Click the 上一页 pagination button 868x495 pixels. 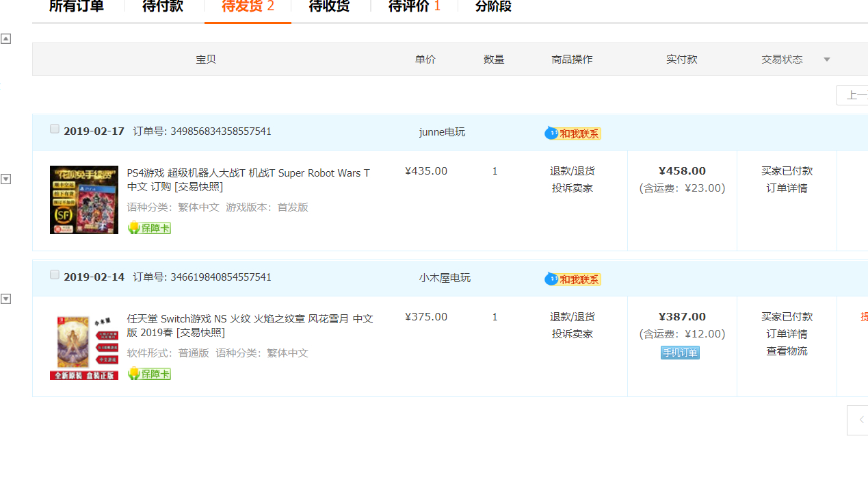click(852, 95)
